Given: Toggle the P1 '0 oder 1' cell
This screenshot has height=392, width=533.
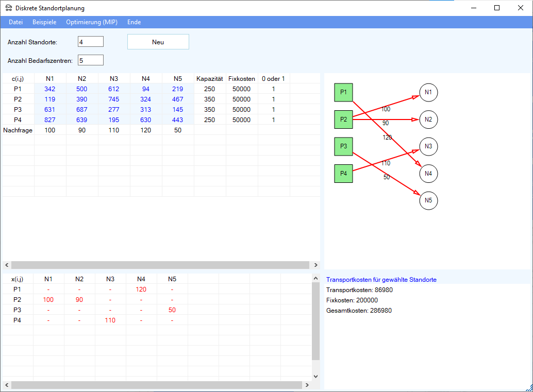Looking at the screenshot, I should pyautogui.click(x=274, y=89).
